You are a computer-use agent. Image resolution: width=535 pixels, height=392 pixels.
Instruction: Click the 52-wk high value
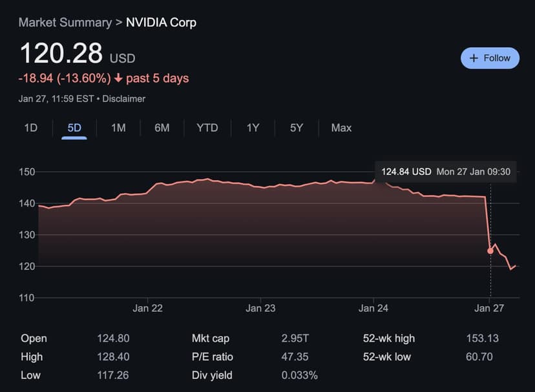tap(482, 338)
